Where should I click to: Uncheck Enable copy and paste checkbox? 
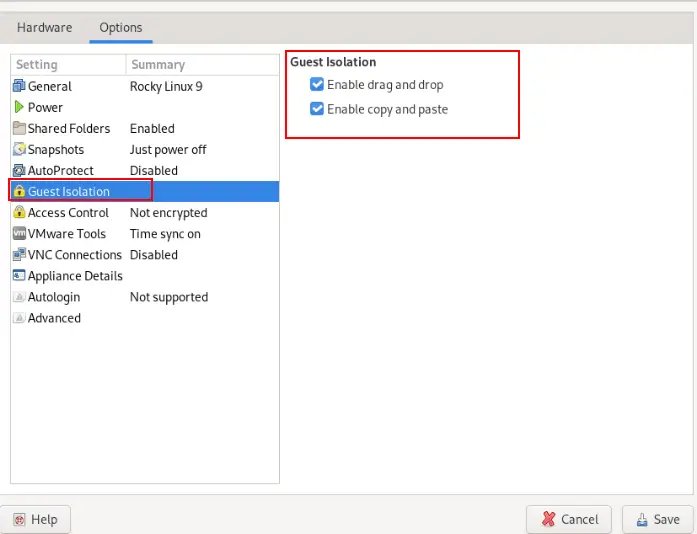[317, 108]
